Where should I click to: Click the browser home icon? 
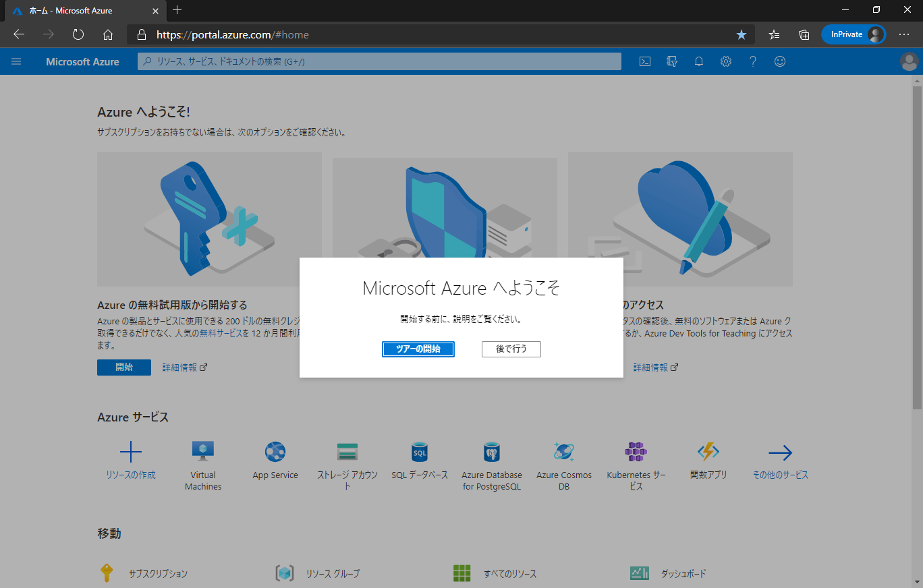(x=108, y=34)
